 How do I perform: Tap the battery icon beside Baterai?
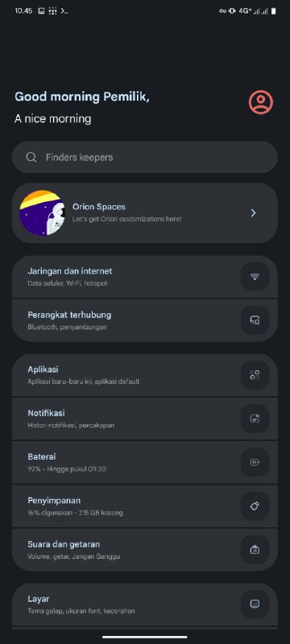click(x=255, y=462)
